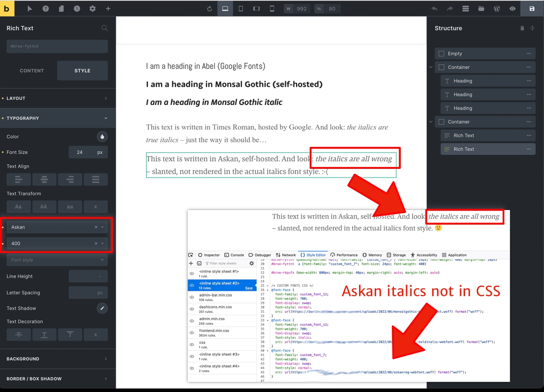Choose the uppercase AA text transform
Image resolution: width=544 pixels, height=392 pixels.
click(44, 207)
